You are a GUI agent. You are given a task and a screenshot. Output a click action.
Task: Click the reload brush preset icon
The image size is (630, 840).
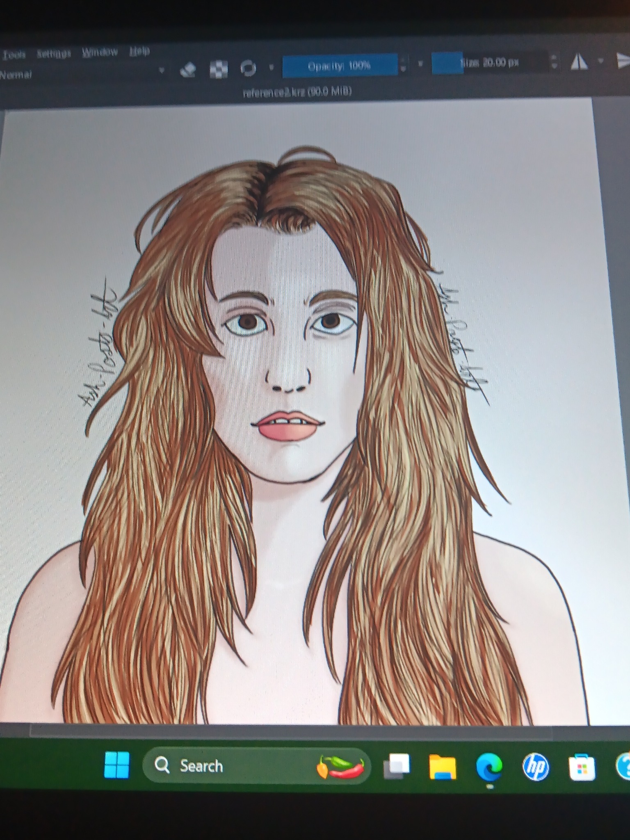pos(248,68)
